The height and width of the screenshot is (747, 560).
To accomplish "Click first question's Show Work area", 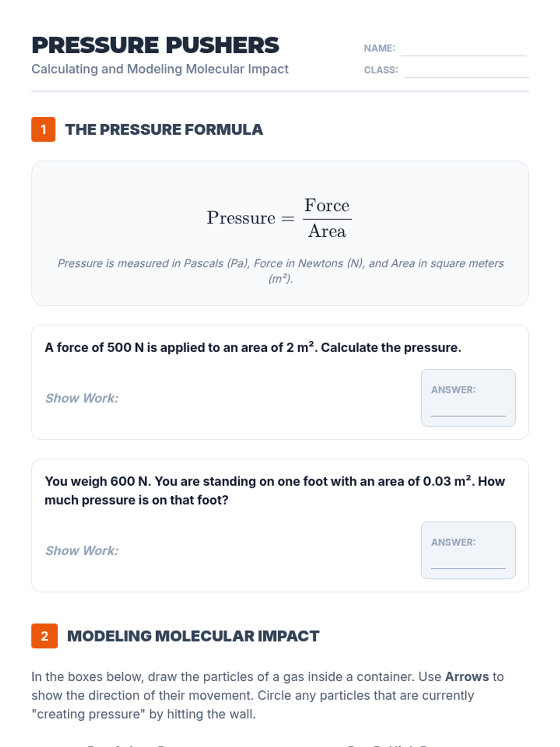I will (x=82, y=398).
